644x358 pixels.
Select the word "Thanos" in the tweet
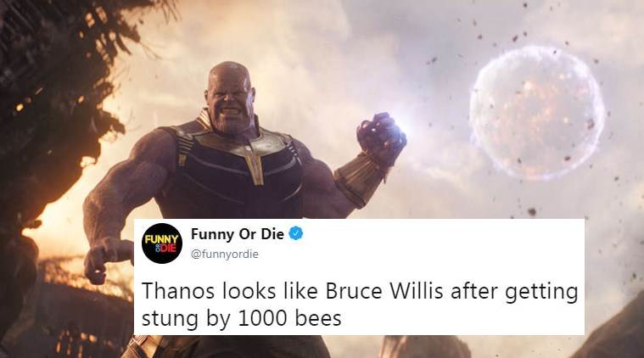click(173, 293)
